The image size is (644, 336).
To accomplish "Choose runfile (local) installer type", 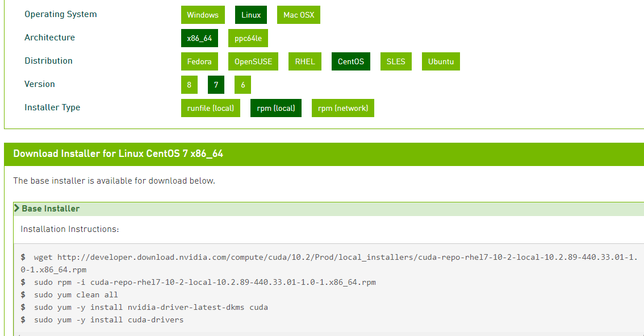I will pos(211,108).
